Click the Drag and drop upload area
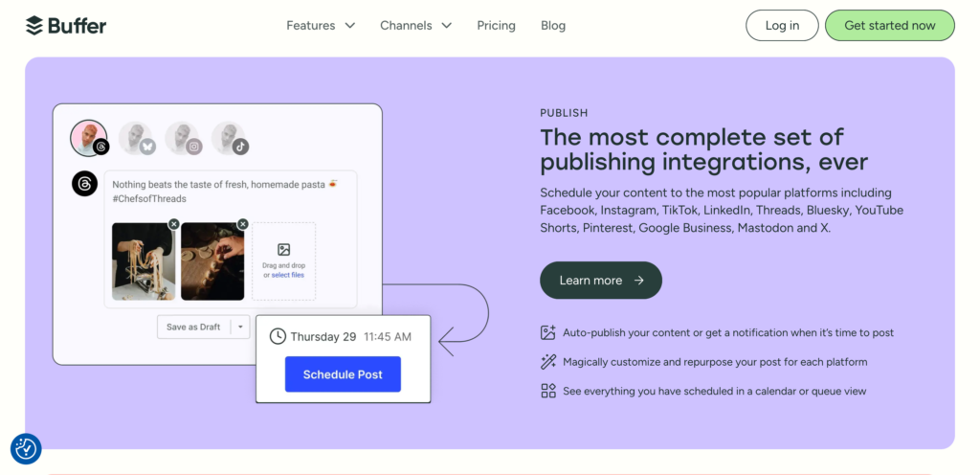 (283, 261)
